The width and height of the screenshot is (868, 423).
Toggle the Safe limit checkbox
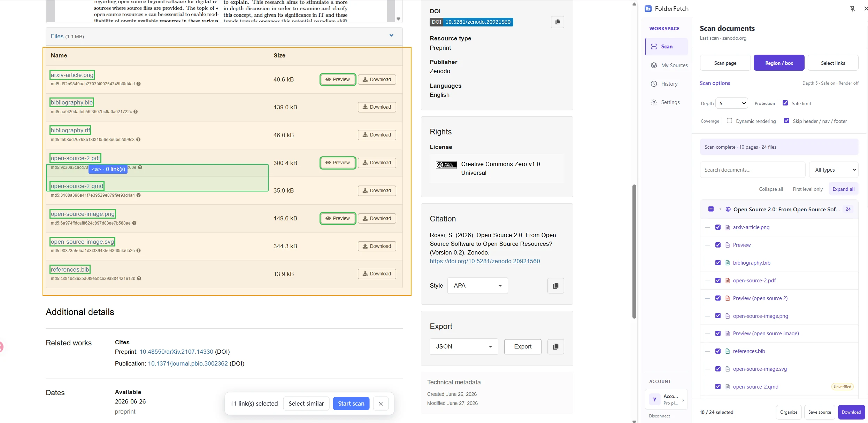point(785,103)
